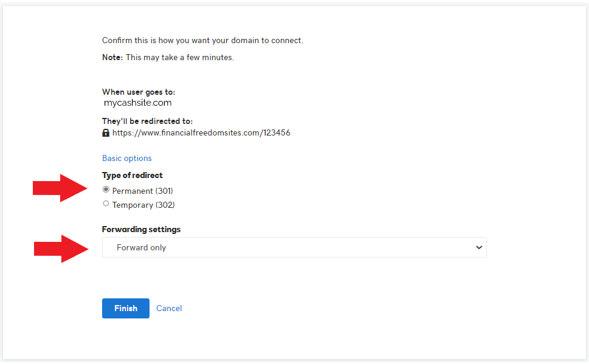Click the Forwarding settings label
Viewport: 589px width, 364px height.
click(141, 229)
